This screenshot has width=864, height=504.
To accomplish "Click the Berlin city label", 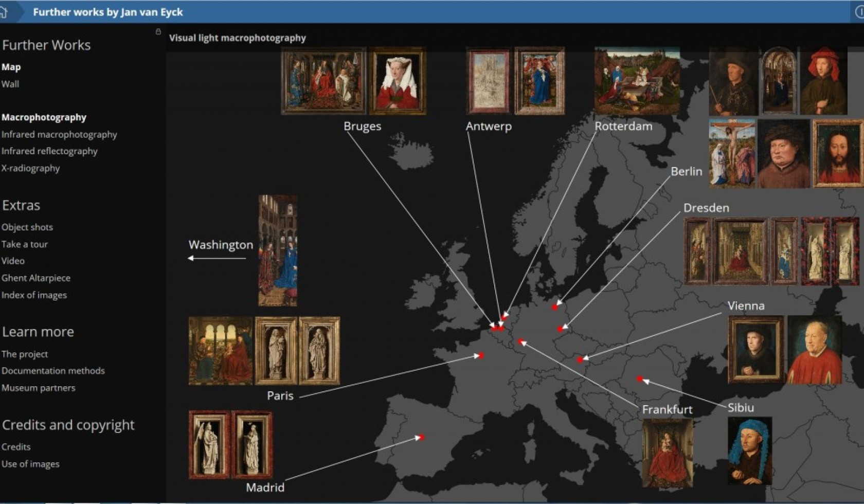I will [x=687, y=171].
